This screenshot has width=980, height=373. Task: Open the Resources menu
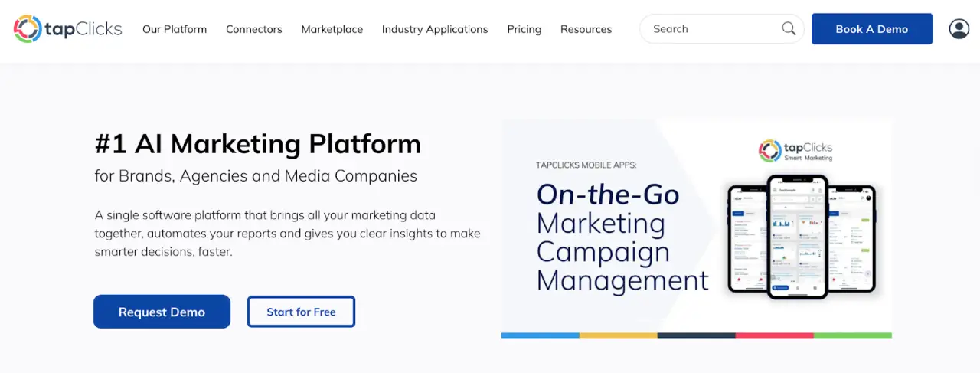(x=586, y=29)
